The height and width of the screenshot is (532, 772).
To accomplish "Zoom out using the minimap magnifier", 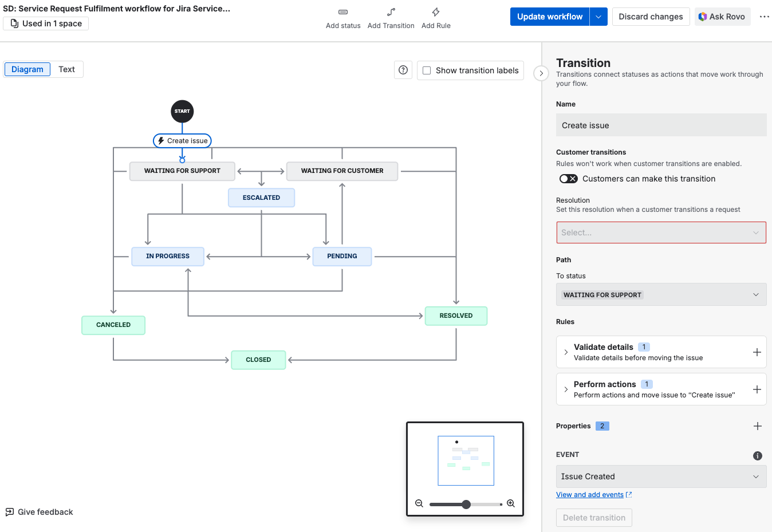I will (x=419, y=504).
